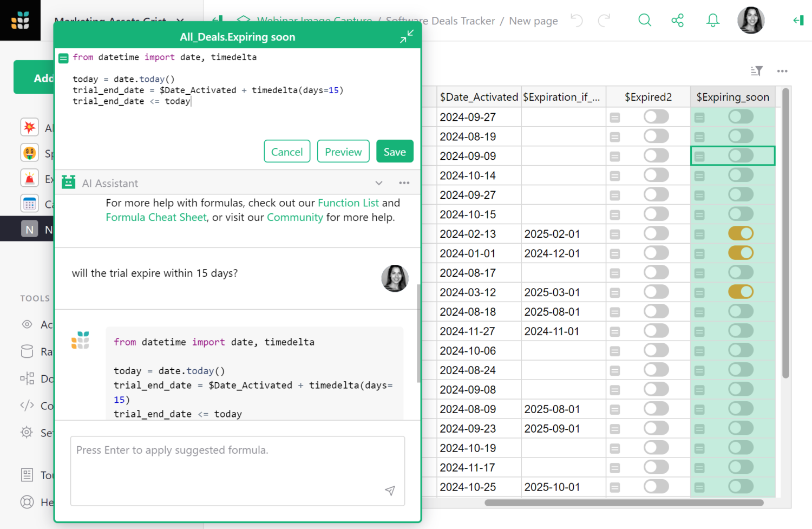Click the undo arrow in the header

577,20
